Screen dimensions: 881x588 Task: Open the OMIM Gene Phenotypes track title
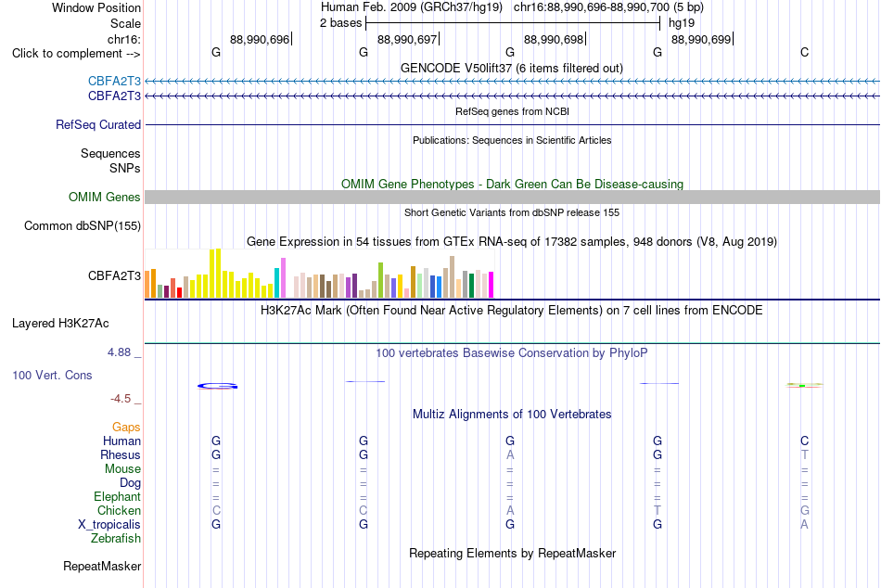click(x=512, y=184)
